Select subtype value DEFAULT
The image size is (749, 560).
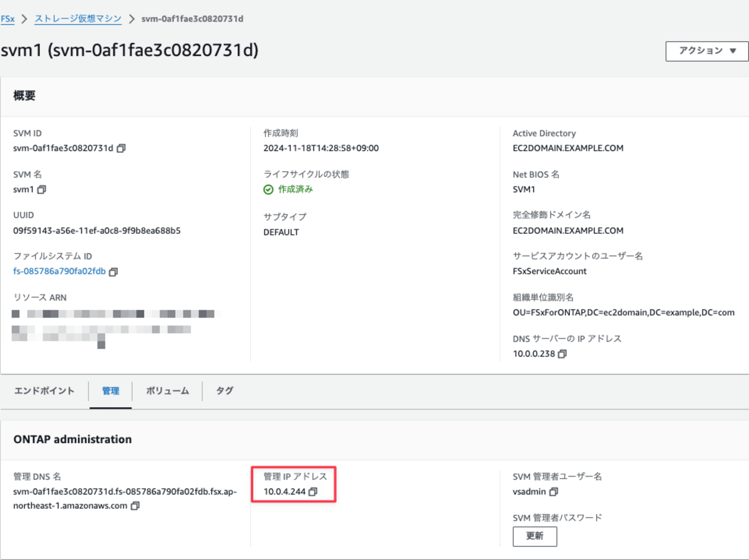pos(281,232)
